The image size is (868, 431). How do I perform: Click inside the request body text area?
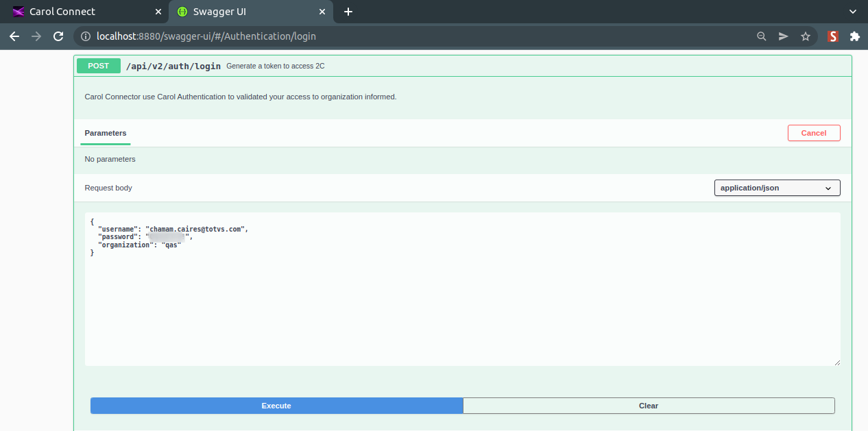click(x=463, y=289)
